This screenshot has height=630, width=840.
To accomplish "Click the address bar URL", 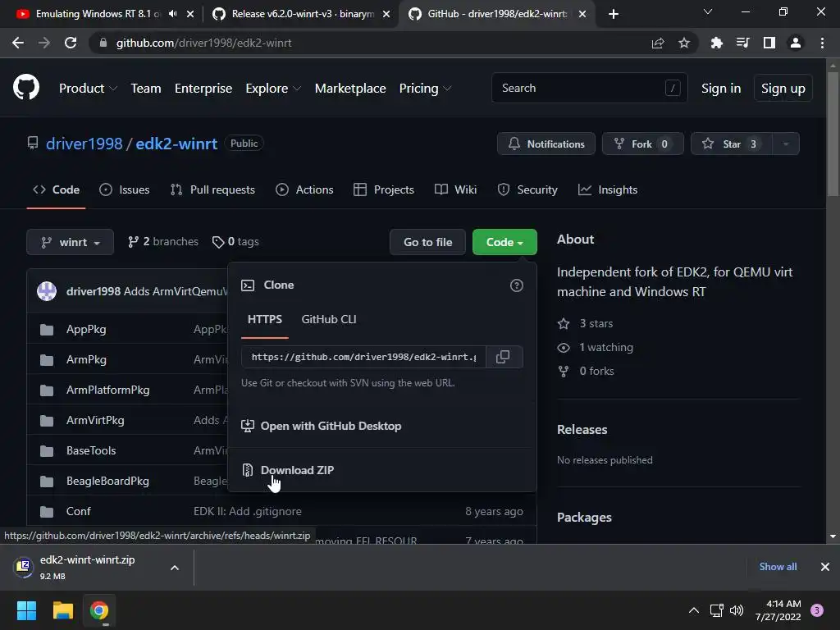I will coord(204,43).
